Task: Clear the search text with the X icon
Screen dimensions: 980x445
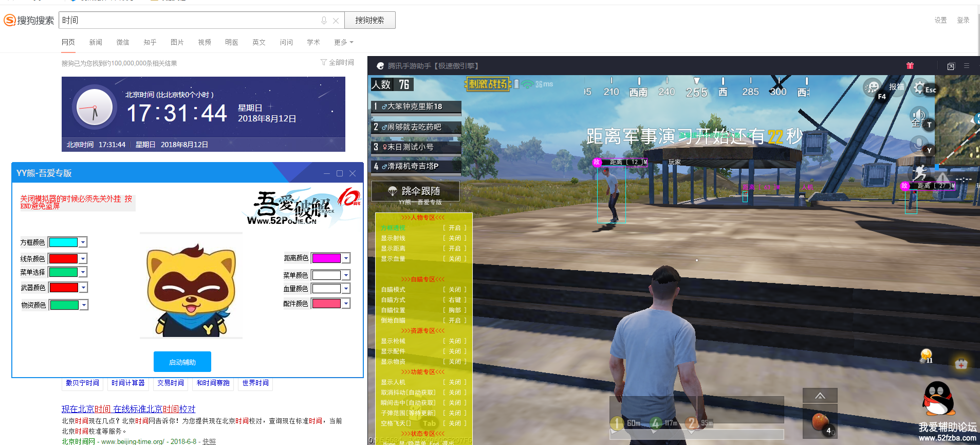Action: tap(336, 21)
